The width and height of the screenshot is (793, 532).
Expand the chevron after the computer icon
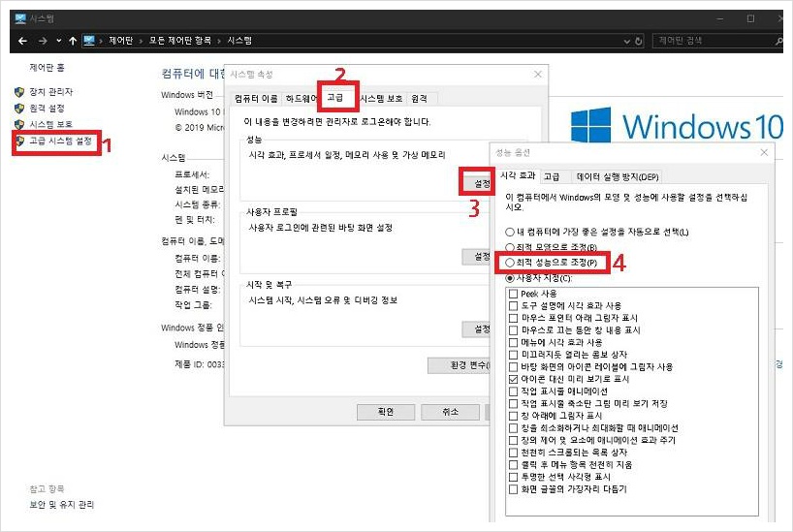pyautogui.click(x=101, y=41)
